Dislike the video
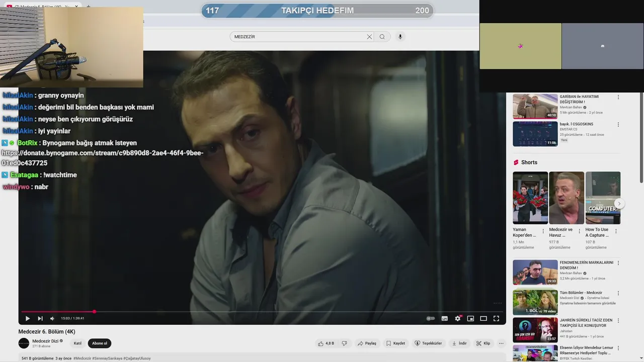This screenshot has height=362, width=644. (x=345, y=343)
